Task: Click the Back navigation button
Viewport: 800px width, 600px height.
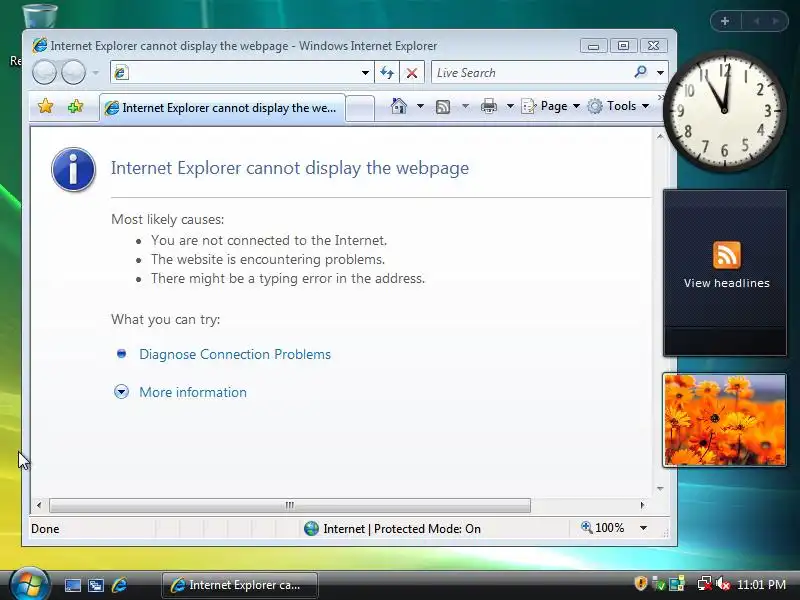Action: (x=44, y=72)
